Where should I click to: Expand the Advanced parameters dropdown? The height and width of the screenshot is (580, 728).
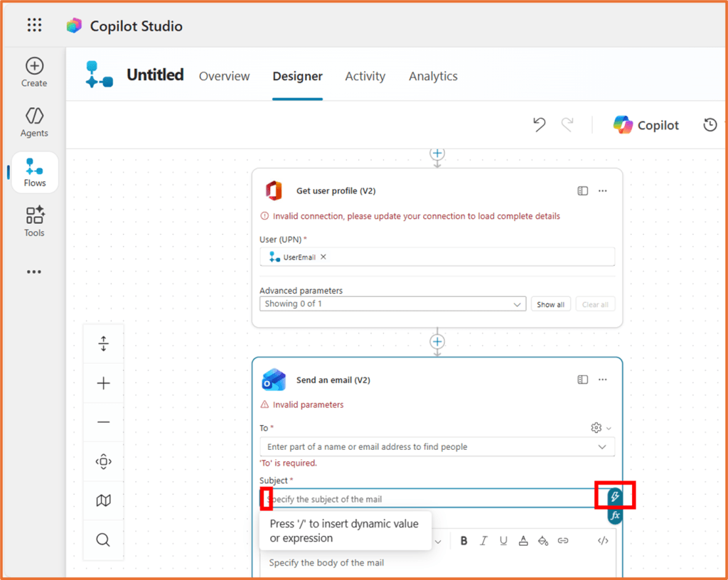[518, 304]
